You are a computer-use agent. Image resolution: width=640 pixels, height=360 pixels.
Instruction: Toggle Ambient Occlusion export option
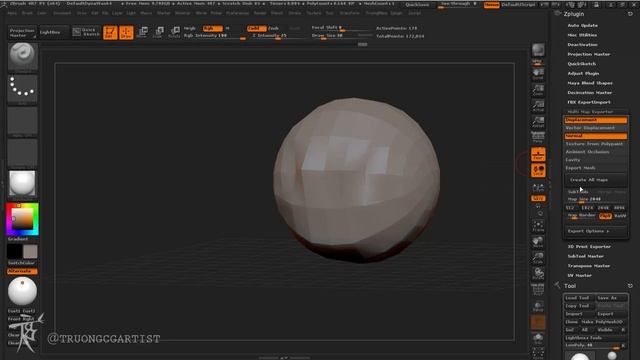pos(596,152)
